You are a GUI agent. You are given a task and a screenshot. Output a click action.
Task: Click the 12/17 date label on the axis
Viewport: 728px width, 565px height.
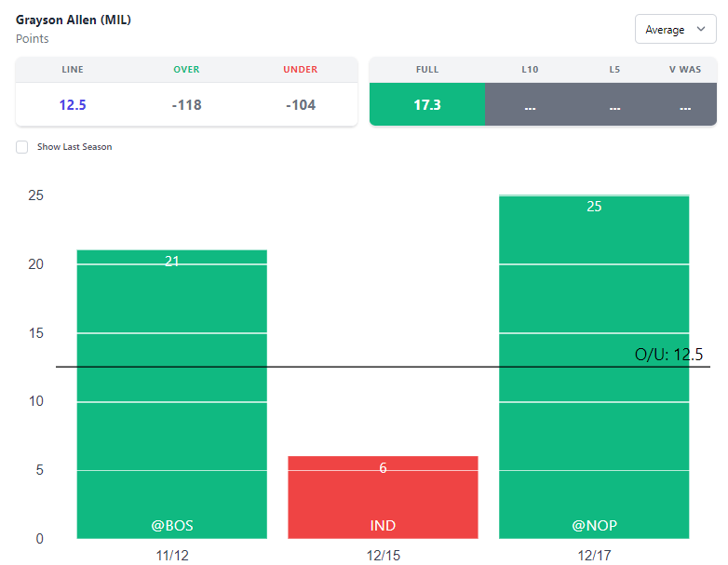[594, 553]
